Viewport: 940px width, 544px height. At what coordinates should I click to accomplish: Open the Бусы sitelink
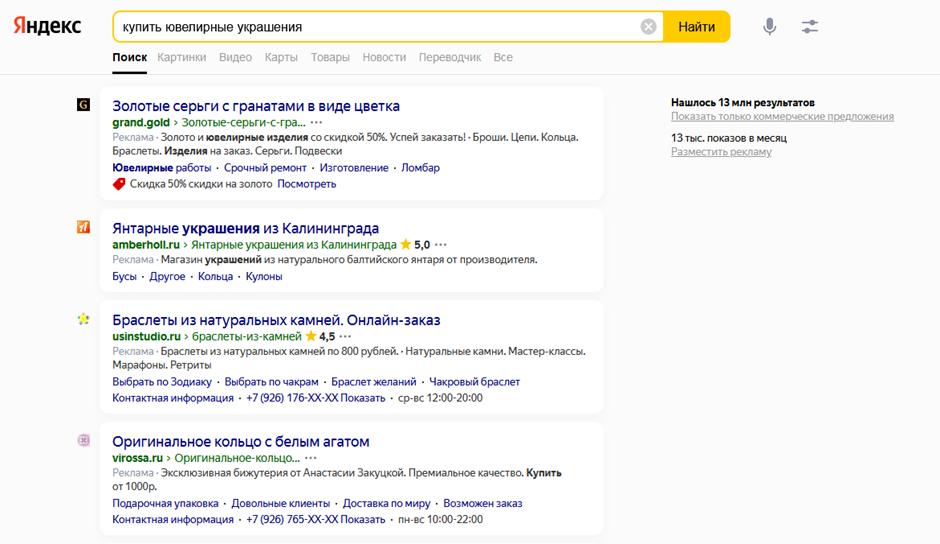pos(124,276)
